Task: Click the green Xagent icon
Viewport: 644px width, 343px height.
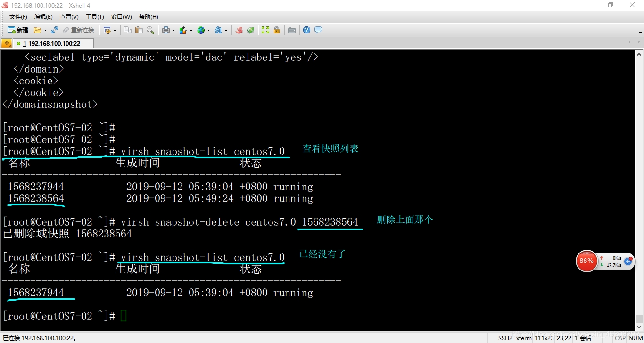Action: click(x=250, y=30)
